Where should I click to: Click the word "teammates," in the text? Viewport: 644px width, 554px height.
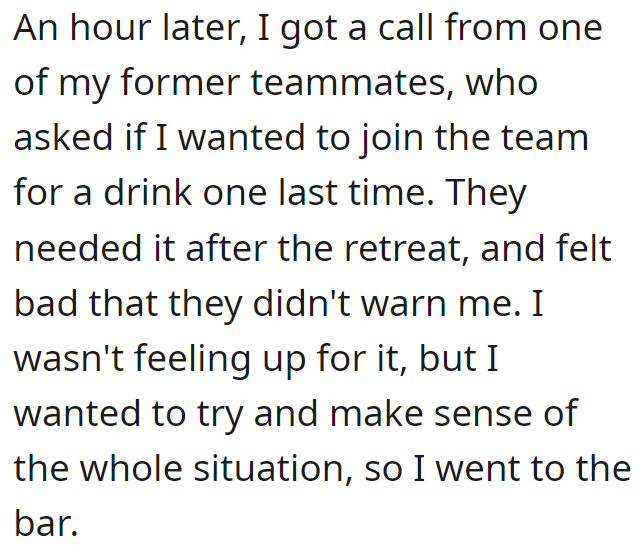353,83
